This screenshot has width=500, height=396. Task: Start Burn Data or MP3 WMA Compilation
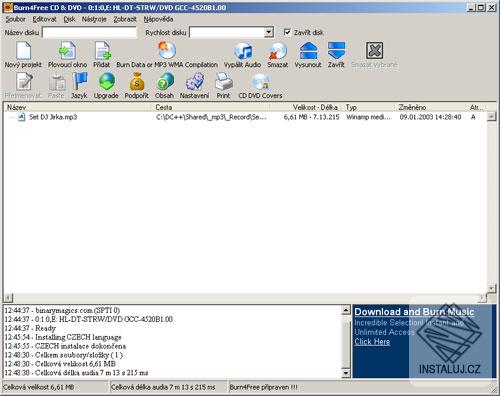click(167, 50)
